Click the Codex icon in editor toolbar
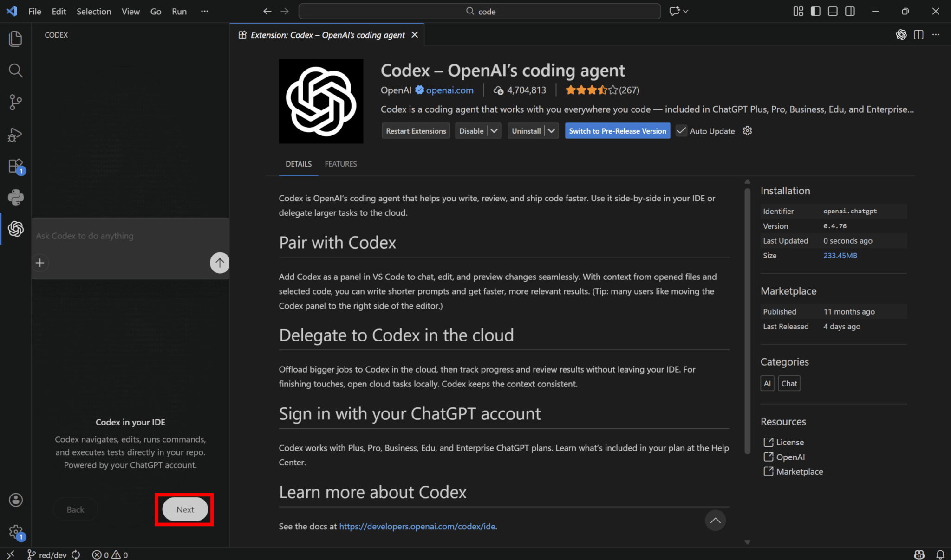This screenshot has height=560, width=951. click(x=901, y=35)
